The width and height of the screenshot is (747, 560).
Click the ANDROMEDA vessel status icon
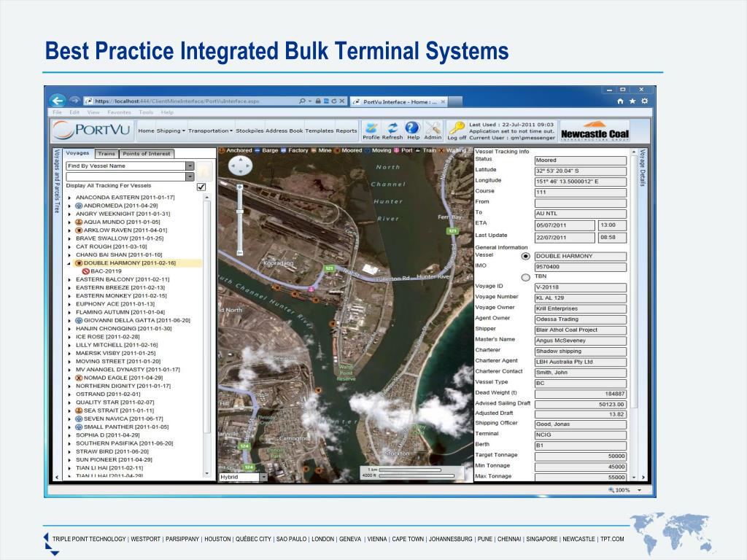[79, 206]
